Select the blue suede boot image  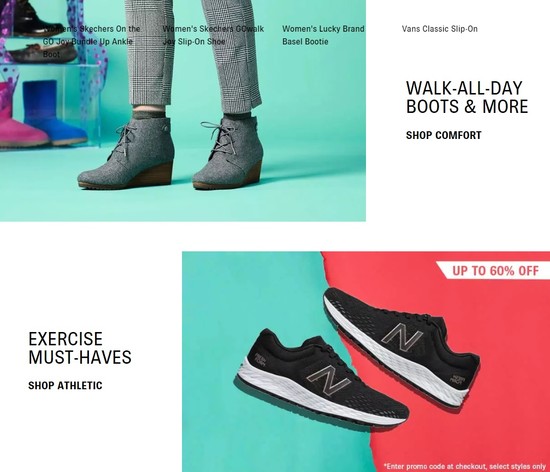pyautogui.click(x=53, y=112)
